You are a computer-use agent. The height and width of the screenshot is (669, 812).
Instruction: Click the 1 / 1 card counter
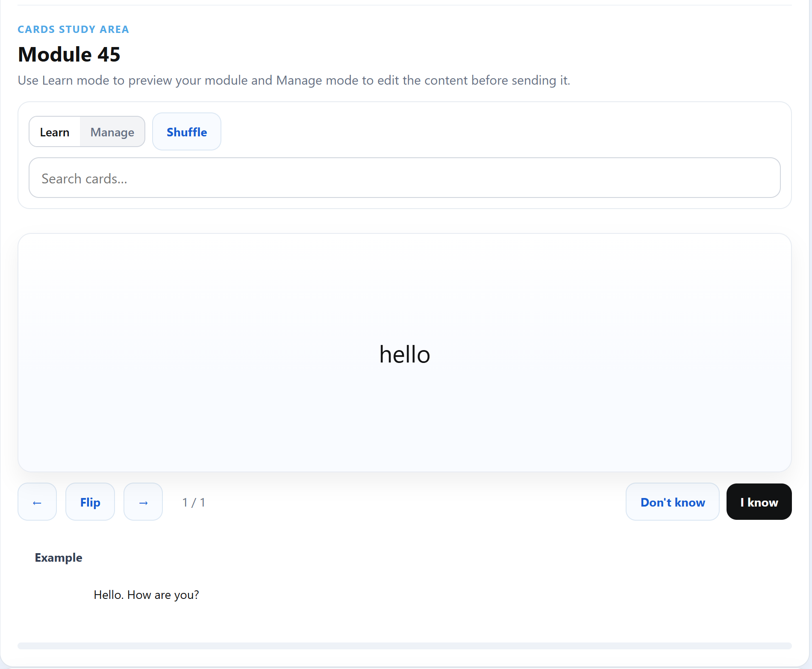pyautogui.click(x=194, y=502)
